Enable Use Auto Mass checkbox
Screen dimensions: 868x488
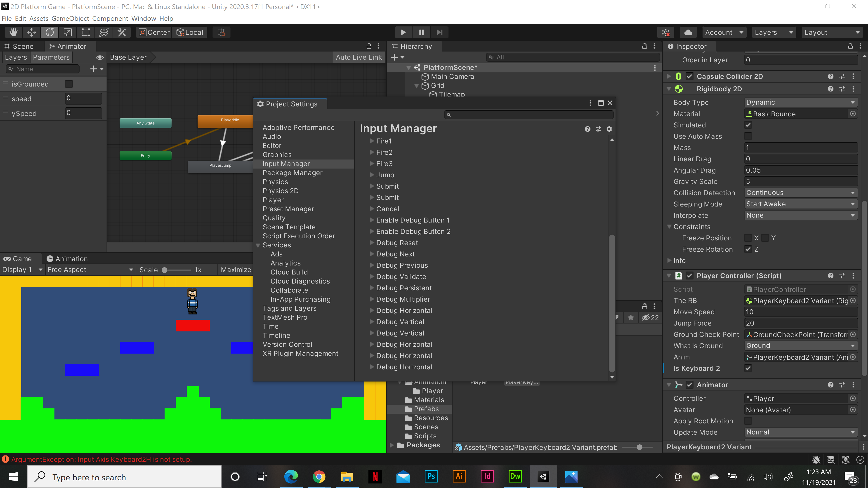click(748, 136)
